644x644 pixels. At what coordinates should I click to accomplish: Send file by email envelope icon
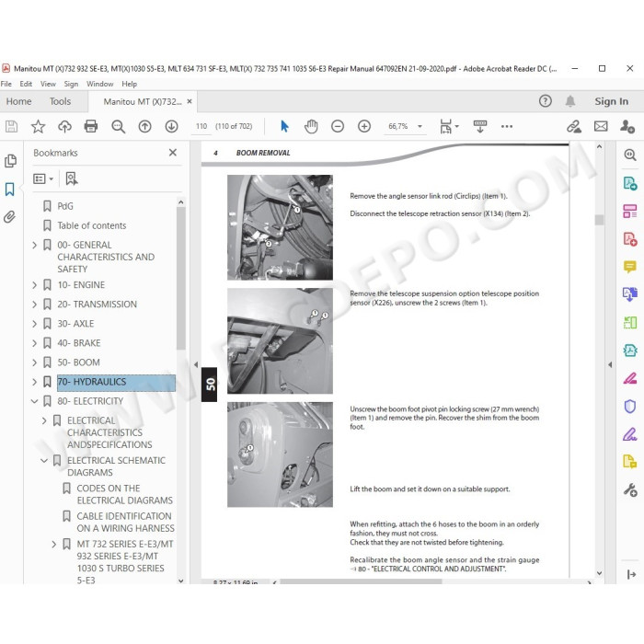pos(601,127)
